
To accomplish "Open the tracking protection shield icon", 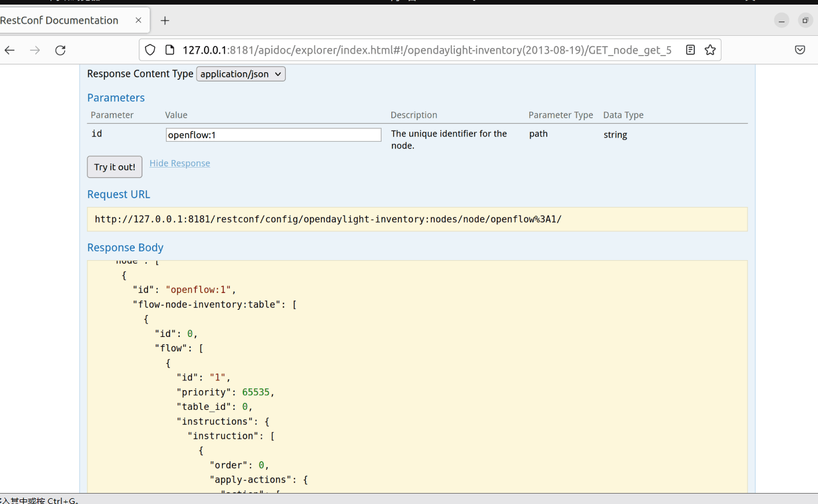I will point(150,50).
